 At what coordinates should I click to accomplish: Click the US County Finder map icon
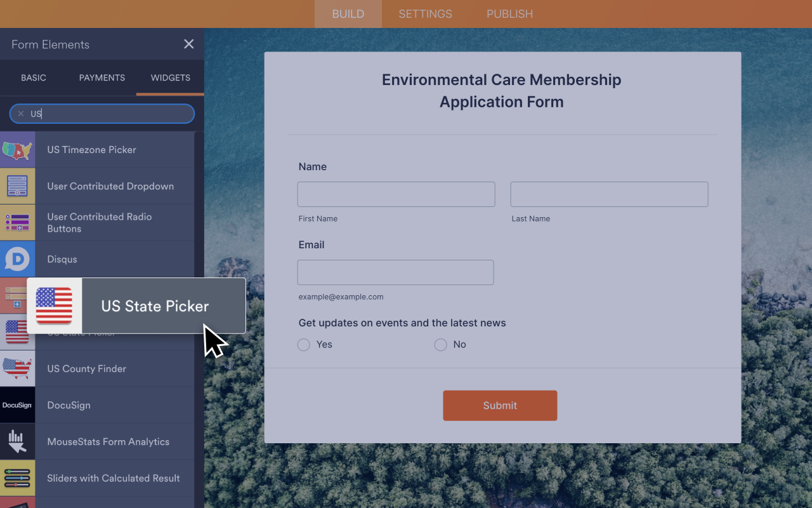point(17,368)
